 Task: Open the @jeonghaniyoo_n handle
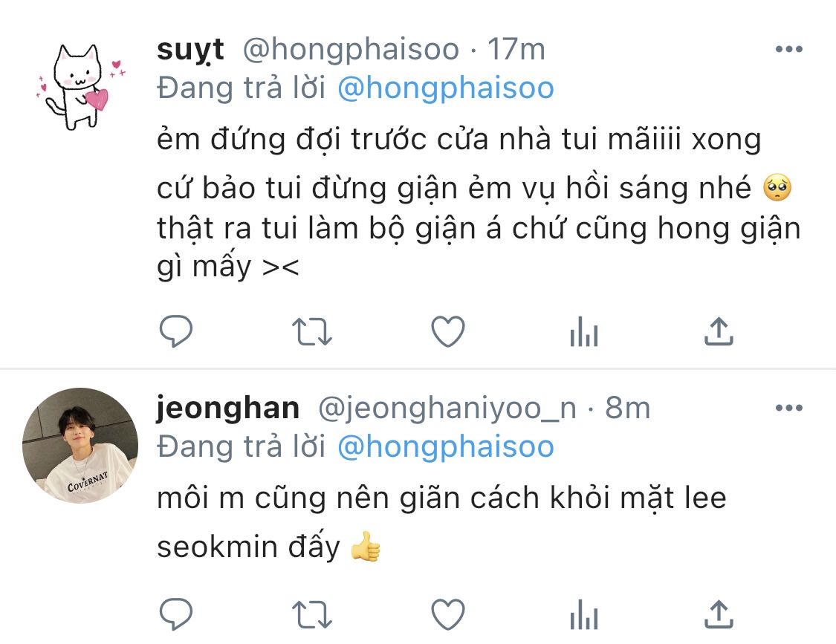(447, 409)
